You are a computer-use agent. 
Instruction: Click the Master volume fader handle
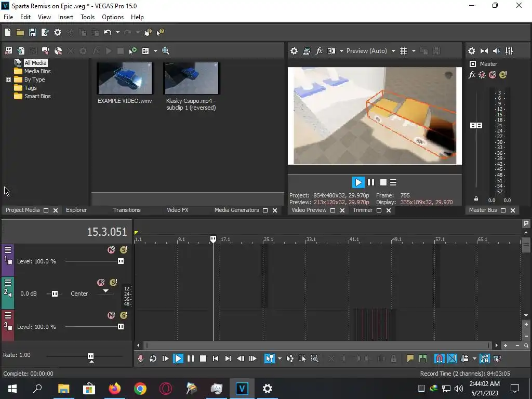[x=476, y=126]
